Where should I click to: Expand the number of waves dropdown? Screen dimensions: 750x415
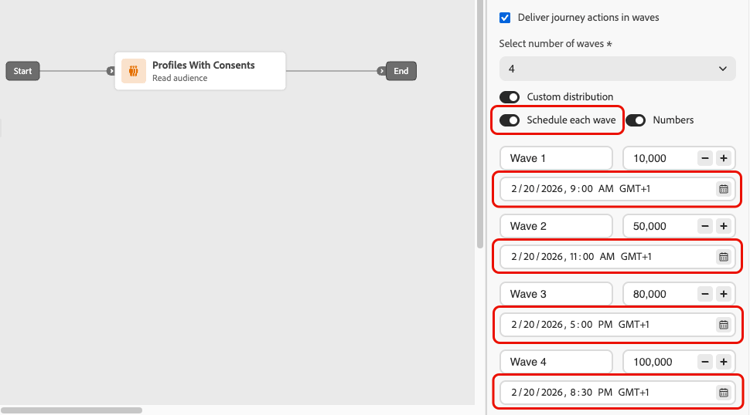coord(617,69)
